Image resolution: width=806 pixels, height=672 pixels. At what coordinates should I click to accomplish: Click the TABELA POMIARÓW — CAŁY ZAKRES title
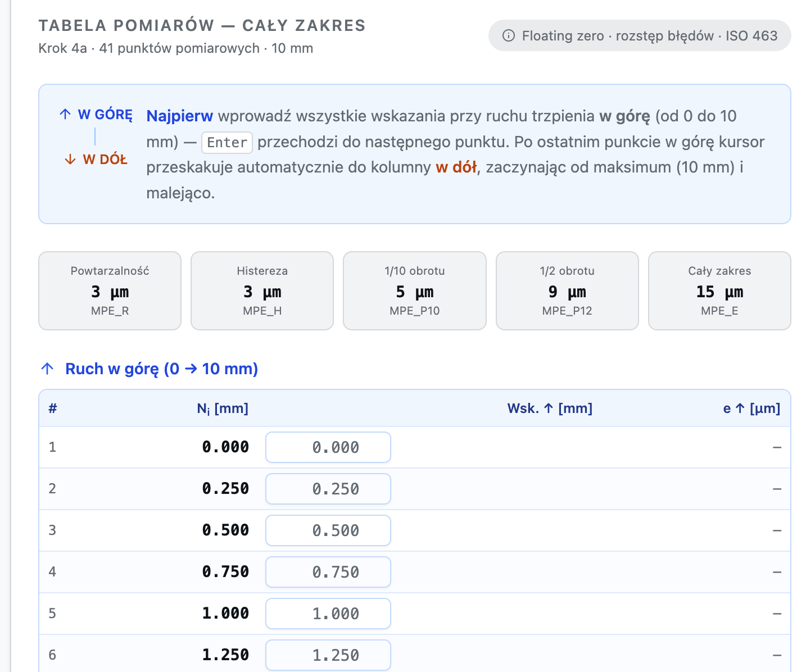202,25
